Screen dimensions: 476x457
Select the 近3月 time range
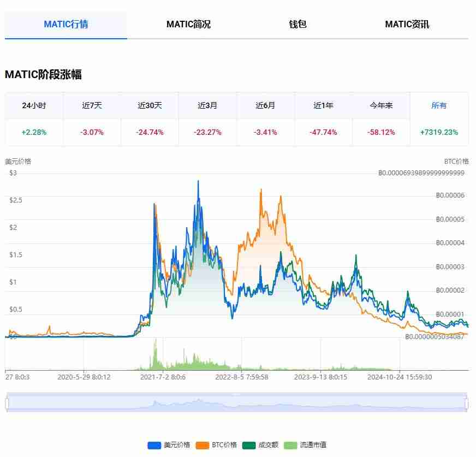[x=207, y=105]
